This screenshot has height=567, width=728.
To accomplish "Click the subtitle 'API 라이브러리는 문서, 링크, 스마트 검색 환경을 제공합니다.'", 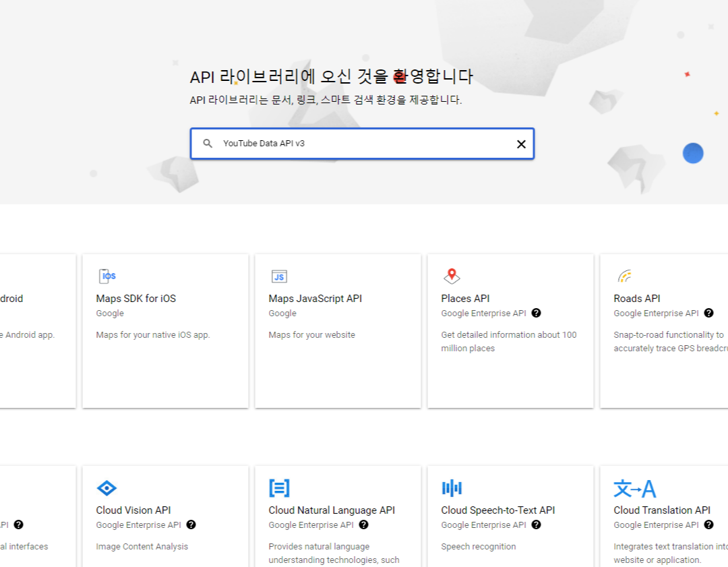I will 326,100.
